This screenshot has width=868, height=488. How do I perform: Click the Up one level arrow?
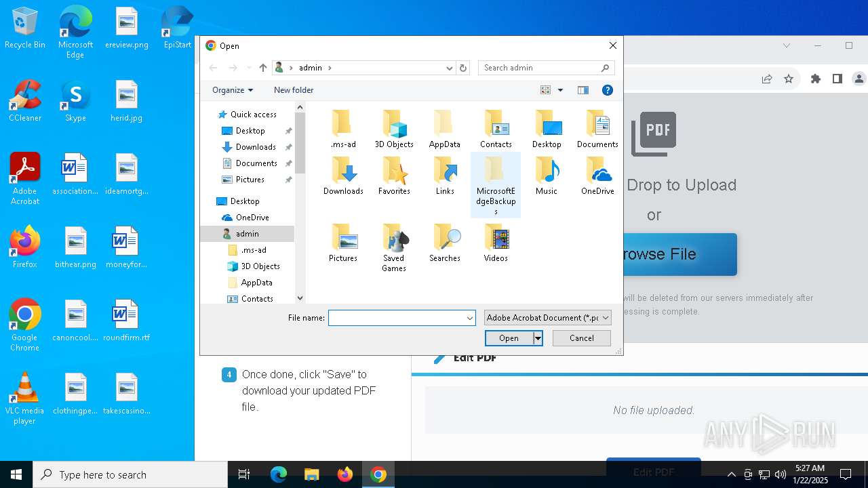[x=263, y=68]
